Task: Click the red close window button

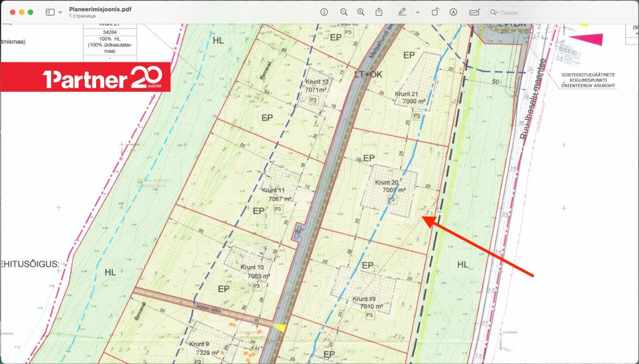Action: tap(12, 12)
